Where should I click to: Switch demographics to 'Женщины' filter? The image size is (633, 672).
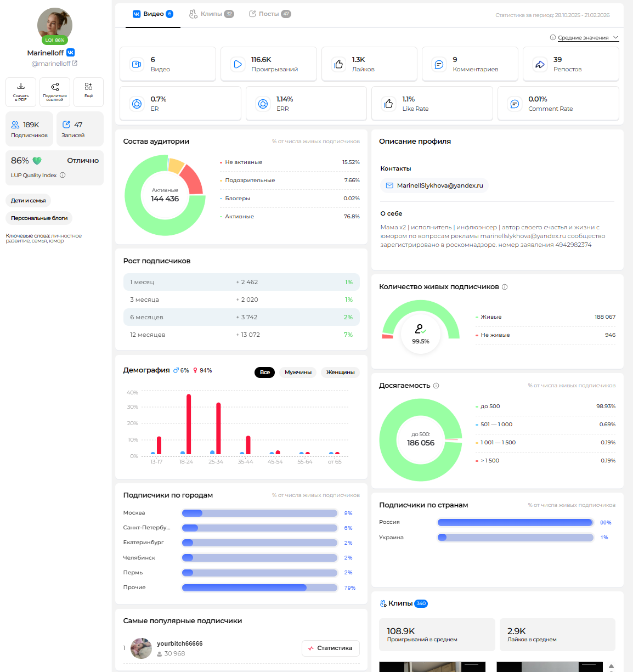pos(340,372)
